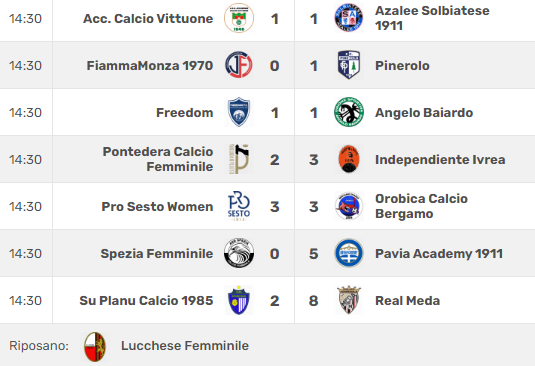Open the FiammaMonza 1970 crest icon
This screenshot has width=535, height=366.
[x=239, y=65]
